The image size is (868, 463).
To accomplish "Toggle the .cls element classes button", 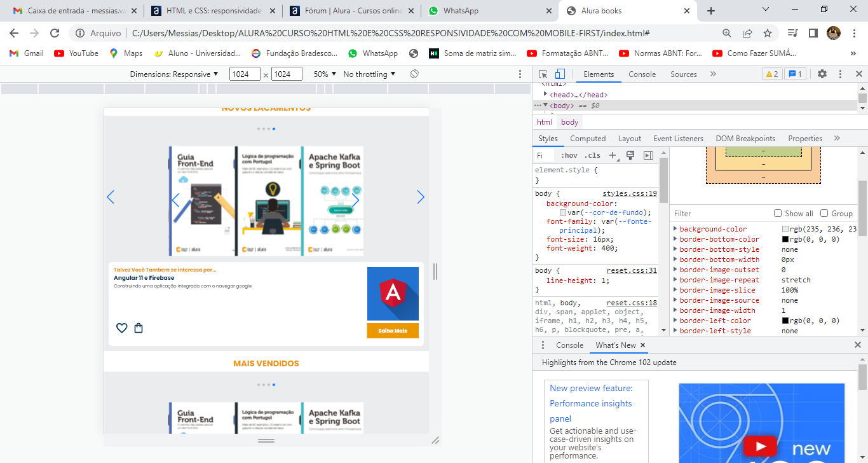I will click(x=593, y=155).
